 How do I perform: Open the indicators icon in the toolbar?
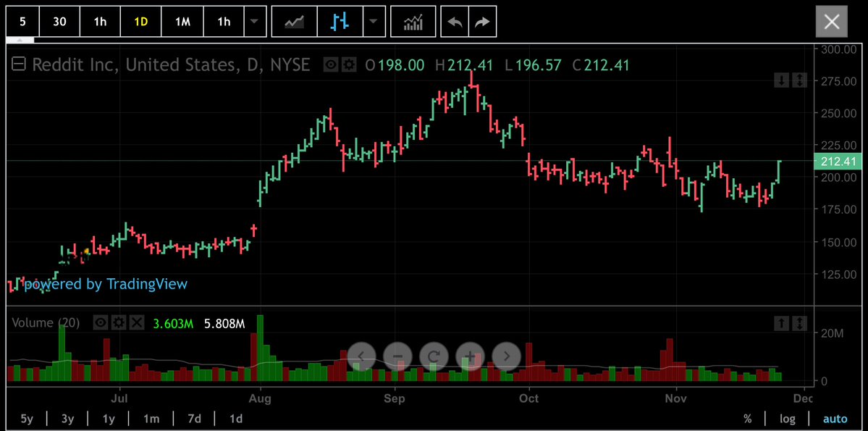[x=413, y=21]
